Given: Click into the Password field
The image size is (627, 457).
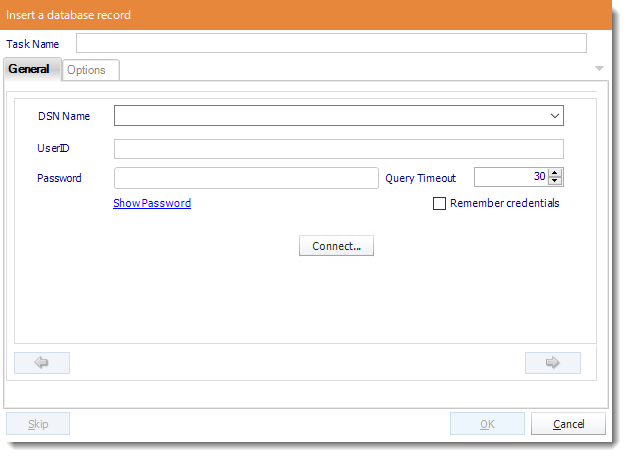Looking at the screenshot, I should coord(246,178).
